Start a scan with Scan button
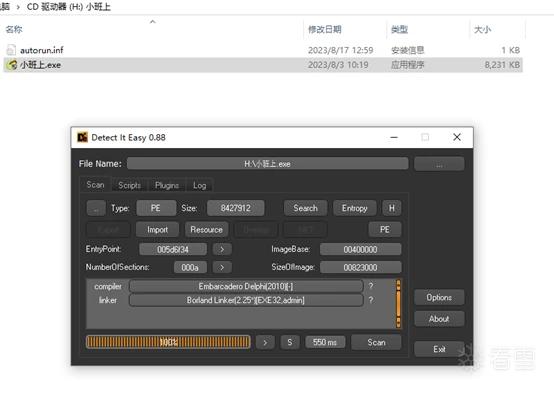Viewport: 554px width, 393px height. point(376,342)
